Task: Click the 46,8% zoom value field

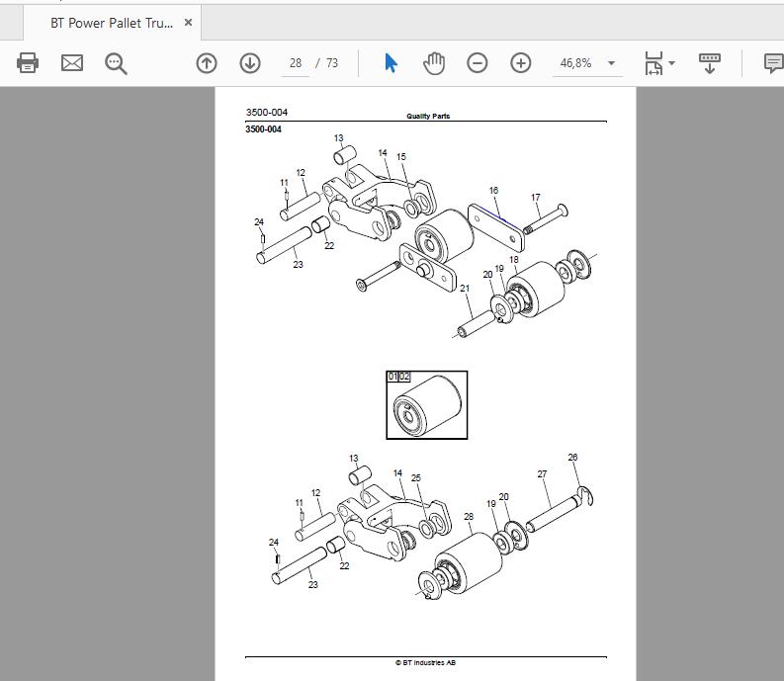Action: tap(576, 63)
